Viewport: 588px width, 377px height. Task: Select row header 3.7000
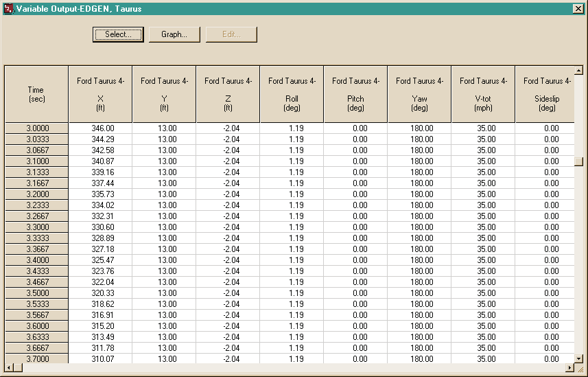pos(36,358)
